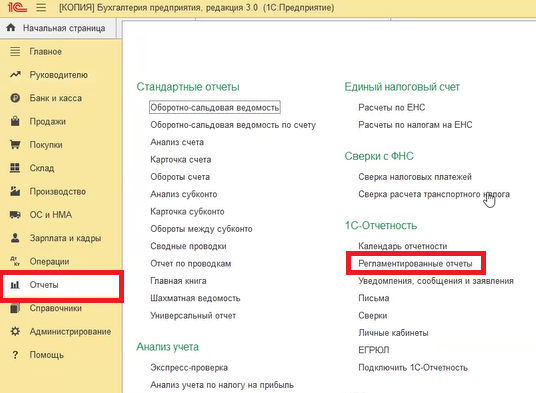Click the 1C logo icon
This screenshot has height=393, width=536.
point(17,7)
